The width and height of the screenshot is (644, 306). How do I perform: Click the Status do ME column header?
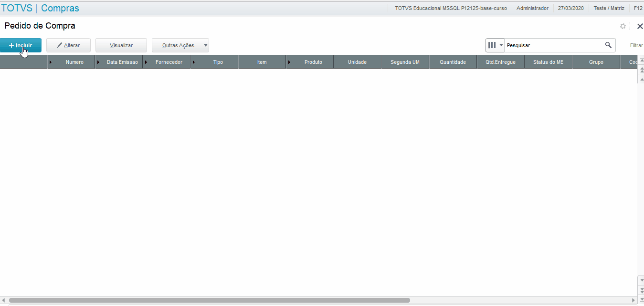(548, 62)
